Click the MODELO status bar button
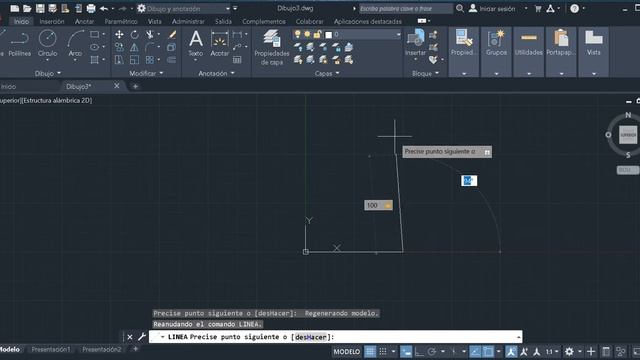Screen dimensions: 640x360 (x=347, y=351)
